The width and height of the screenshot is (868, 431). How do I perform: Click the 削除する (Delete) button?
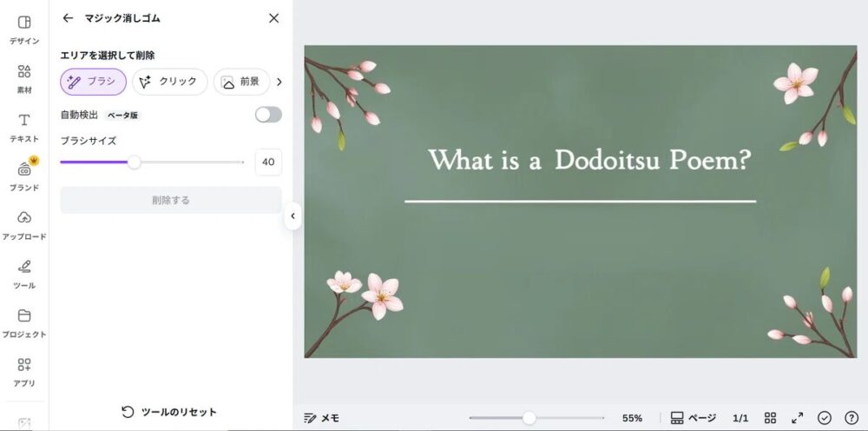coord(171,200)
